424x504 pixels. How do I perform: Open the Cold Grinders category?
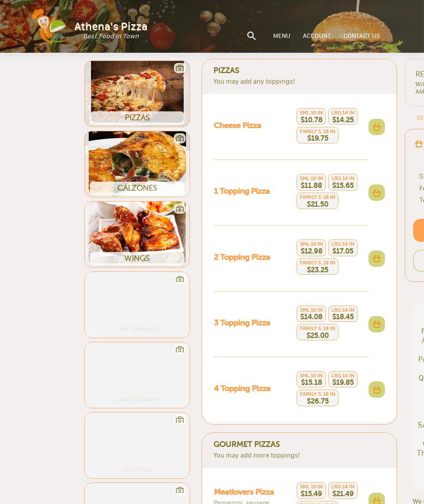137,375
